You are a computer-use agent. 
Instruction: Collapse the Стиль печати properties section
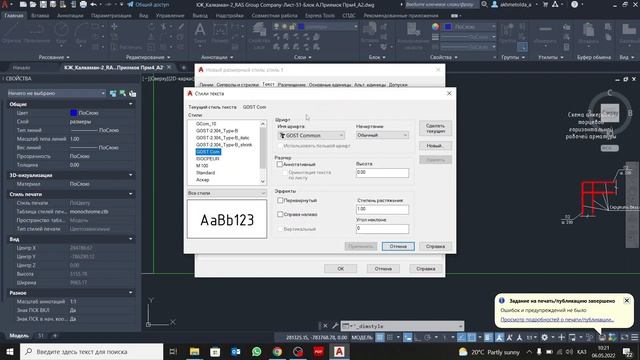point(131,194)
